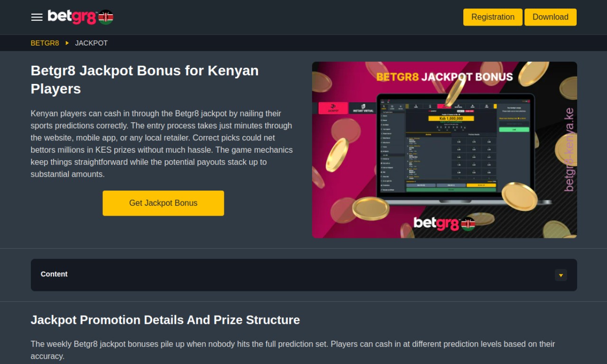Click the betgr8 logo in header
The image size is (607, 364).
(72, 17)
